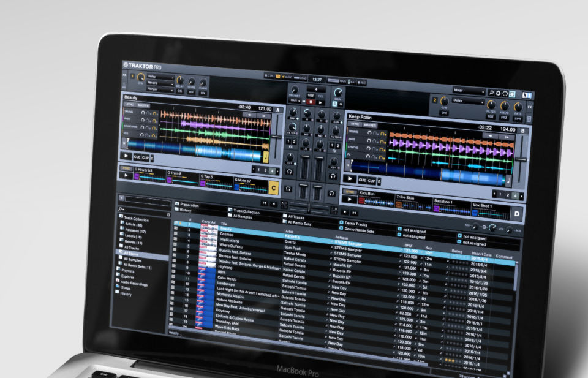Select the track Cosmos in the list
This screenshot has height=378, width=588.
[227, 234]
